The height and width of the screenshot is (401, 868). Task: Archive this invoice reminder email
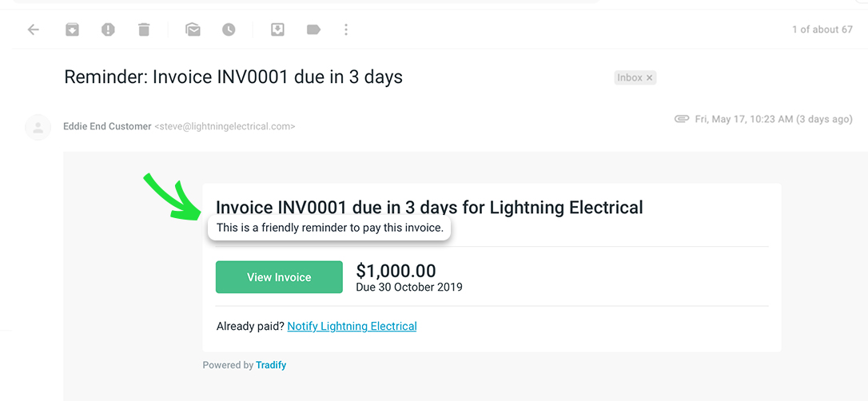tap(72, 30)
